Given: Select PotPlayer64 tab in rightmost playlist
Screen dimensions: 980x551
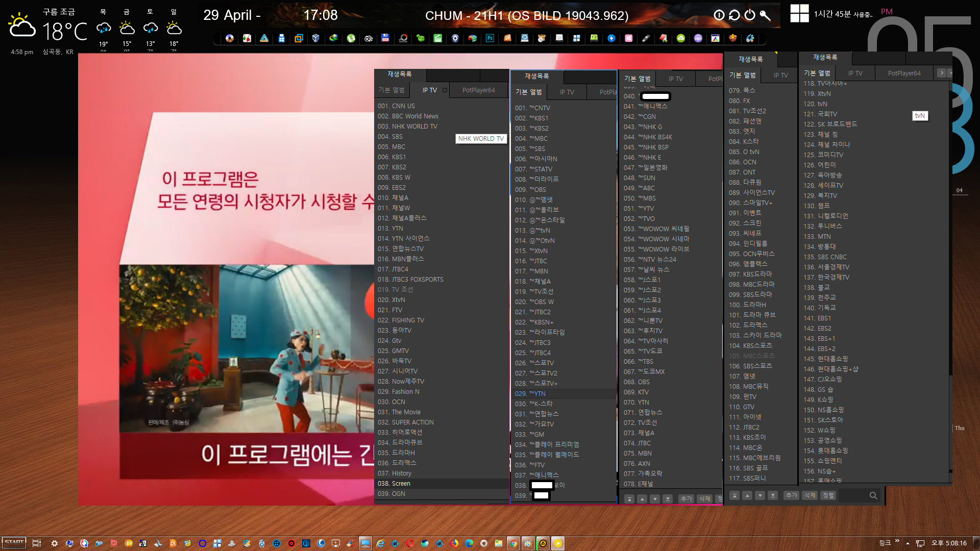Looking at the screenshot, I should point(904,73).
